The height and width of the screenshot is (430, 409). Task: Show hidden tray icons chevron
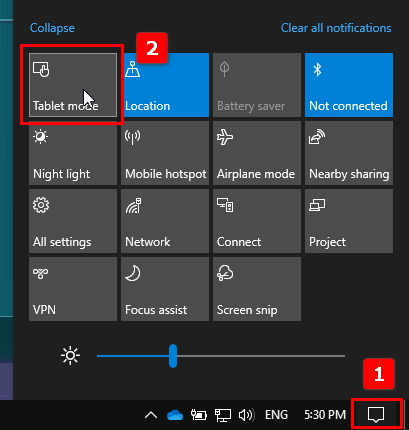(x=151, y=415)
